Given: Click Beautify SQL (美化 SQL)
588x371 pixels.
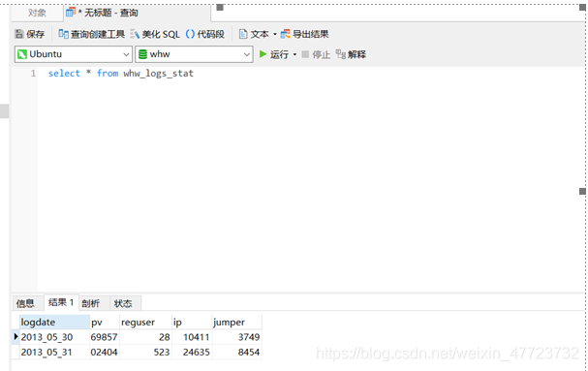Looking at the screenshot, I should pyautogui.click(x=155, y=34).
